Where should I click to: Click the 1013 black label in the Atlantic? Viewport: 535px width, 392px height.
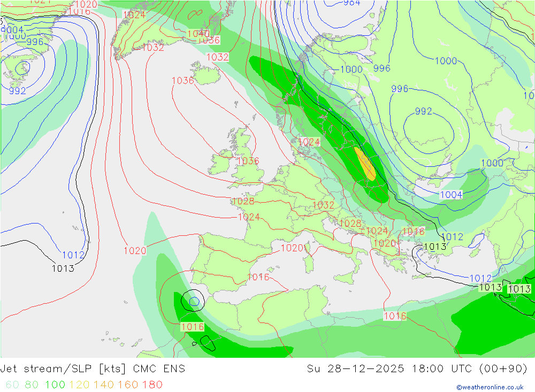pos(63,268)
